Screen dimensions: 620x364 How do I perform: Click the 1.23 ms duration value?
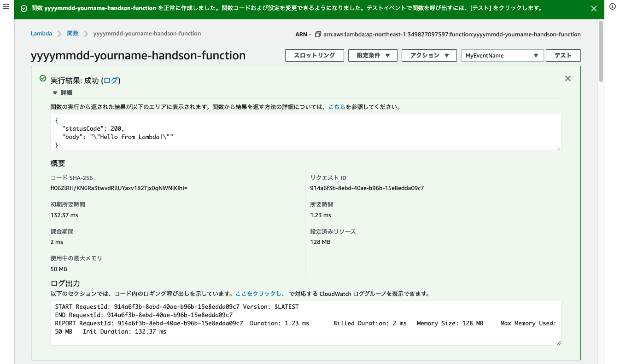point(321,215)
